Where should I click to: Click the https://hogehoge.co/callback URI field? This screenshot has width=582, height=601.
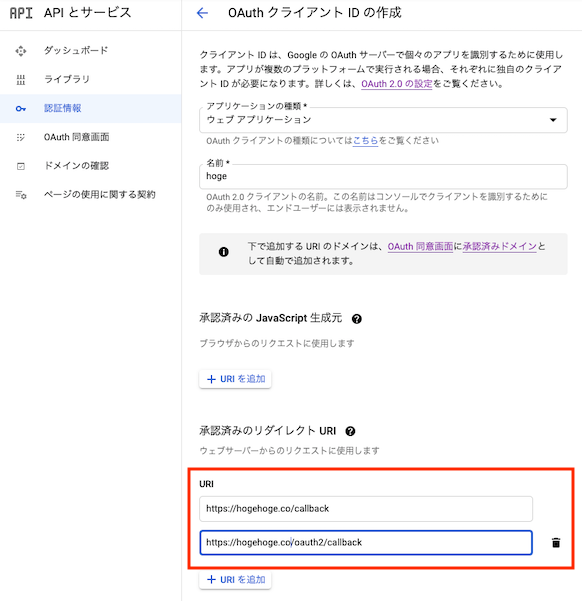366,509
